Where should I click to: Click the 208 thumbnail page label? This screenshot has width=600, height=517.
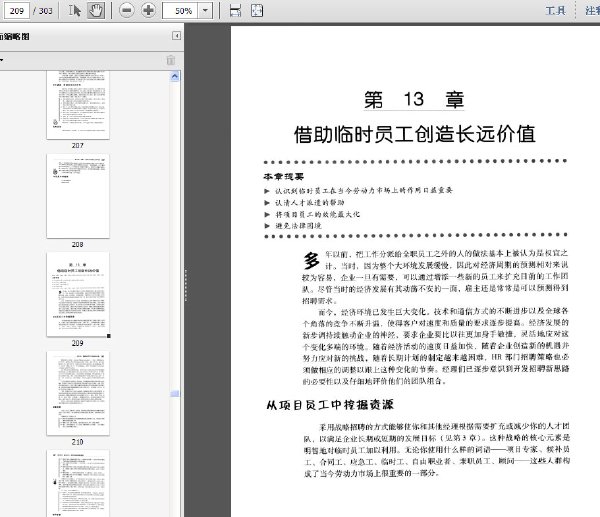78,244
